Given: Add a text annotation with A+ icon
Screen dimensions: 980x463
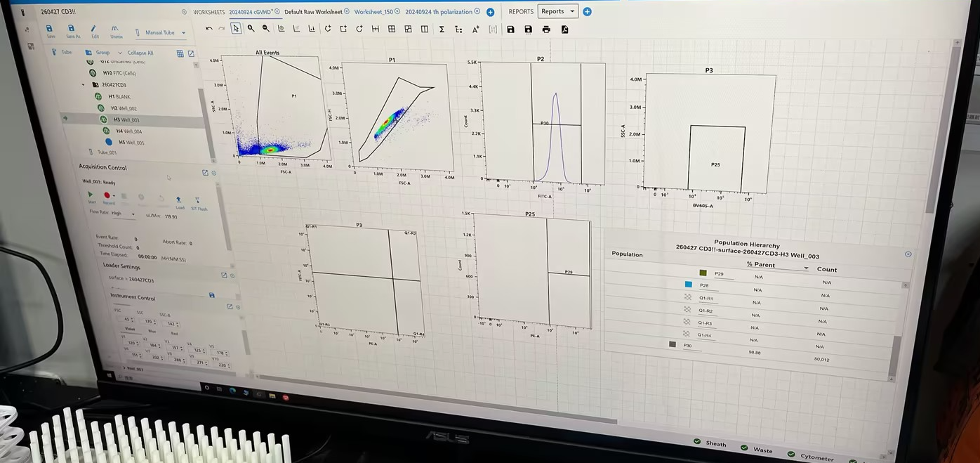Looking at the screenshot, I should click(x=476, y=30).
